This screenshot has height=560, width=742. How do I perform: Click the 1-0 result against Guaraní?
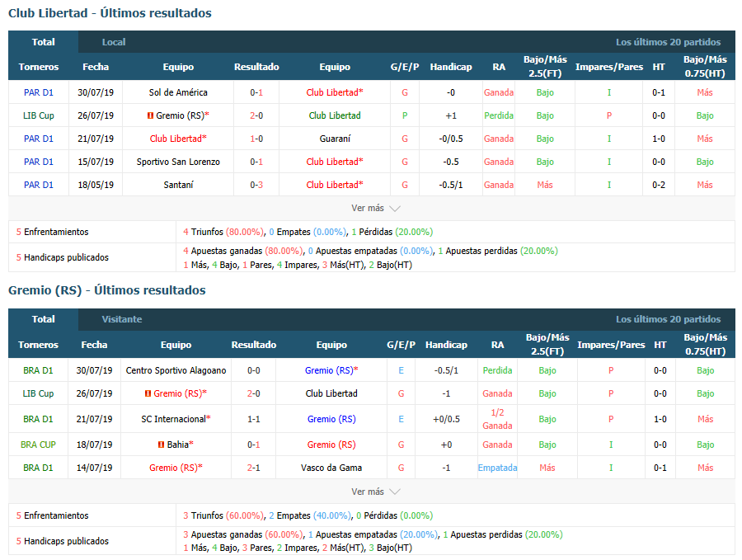[x=256, y=139]
